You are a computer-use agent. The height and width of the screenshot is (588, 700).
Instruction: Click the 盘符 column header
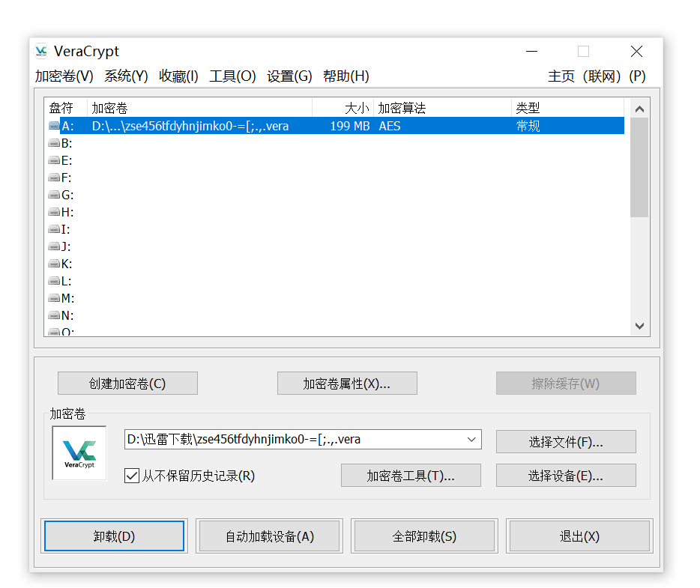point(66,108)
